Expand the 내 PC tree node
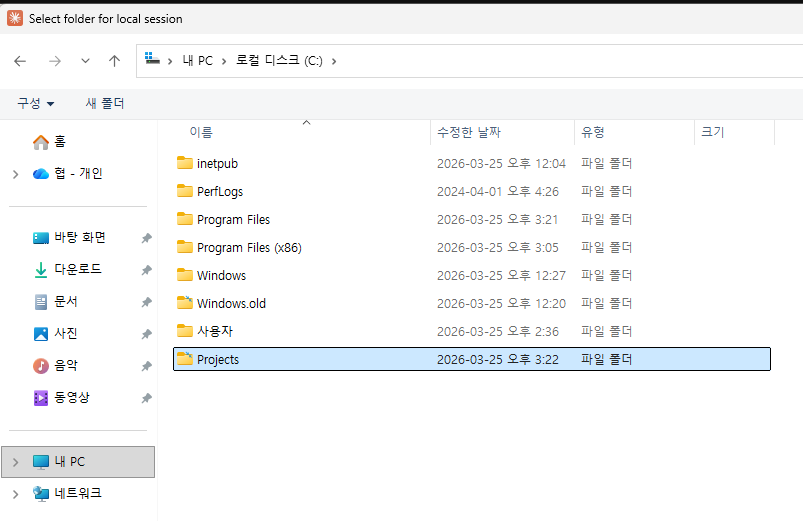 point(15,462)
